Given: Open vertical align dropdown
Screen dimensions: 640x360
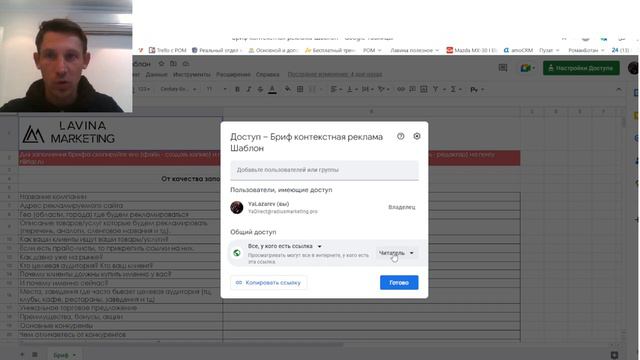Looking at the screenshot, I should pos(351,89).
